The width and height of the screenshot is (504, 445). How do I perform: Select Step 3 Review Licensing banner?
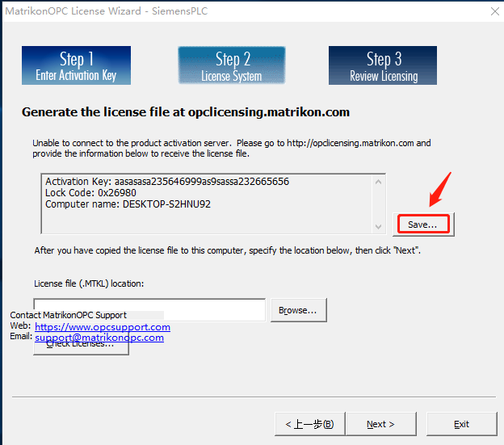tap(383, 65)
